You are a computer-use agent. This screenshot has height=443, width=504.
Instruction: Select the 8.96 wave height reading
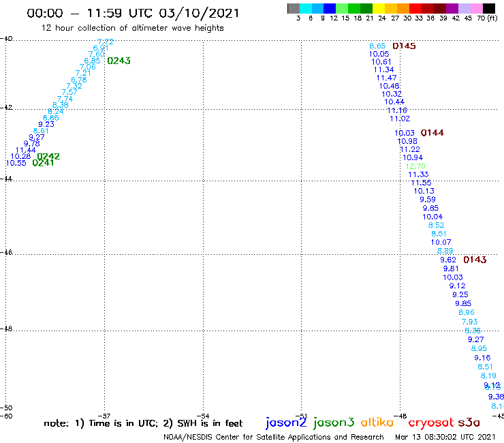(467, 312)
